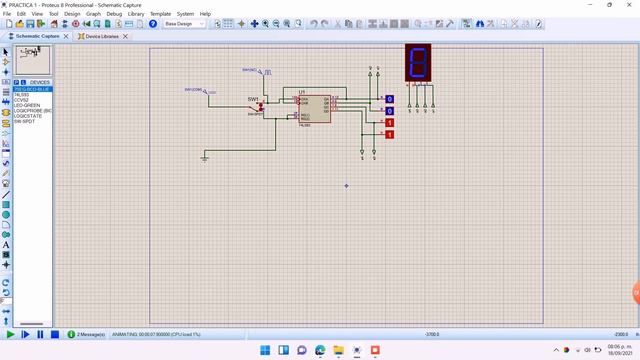Select 7SEG-BCD-BLUE in devices list
640x360 pixels.
(33, 89)
